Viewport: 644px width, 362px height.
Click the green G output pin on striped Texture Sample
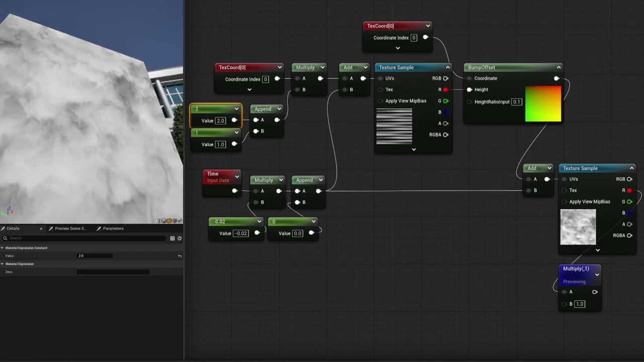[x=445, y=101]
